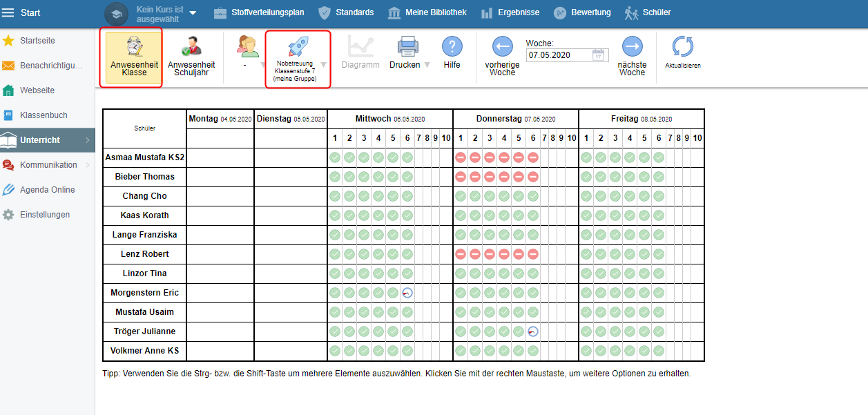The image size is (868, 415).
Task: Select Unterricht in the sidebar
Action: pos(47,140)
